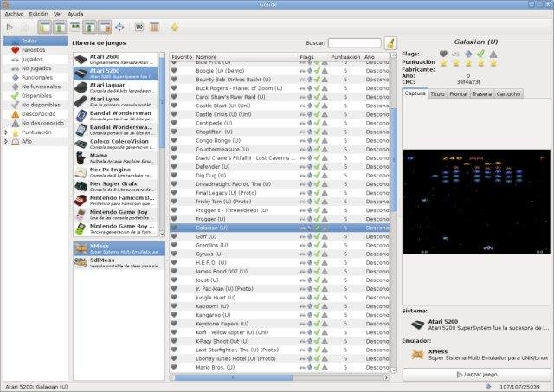The image size is (554, 392).
Task: Click the games list scrollbar down arrow
Action: 394,370
